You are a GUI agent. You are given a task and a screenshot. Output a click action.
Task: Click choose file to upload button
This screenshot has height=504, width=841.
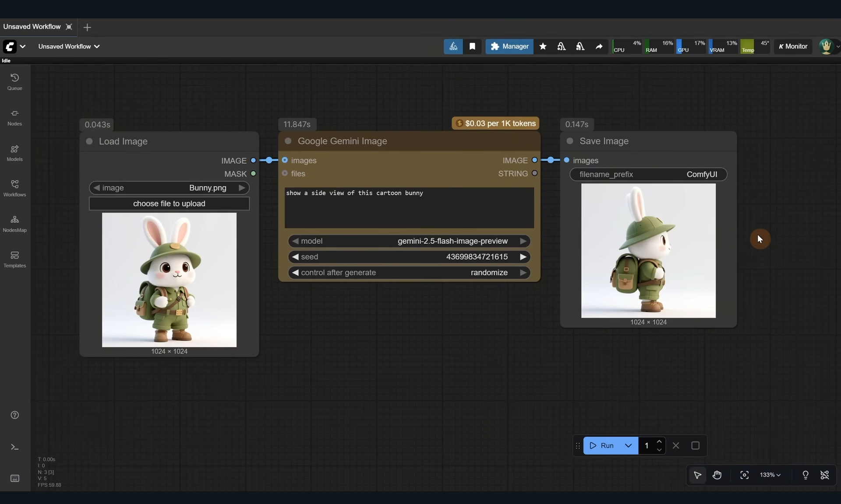(x=169, y=204)
